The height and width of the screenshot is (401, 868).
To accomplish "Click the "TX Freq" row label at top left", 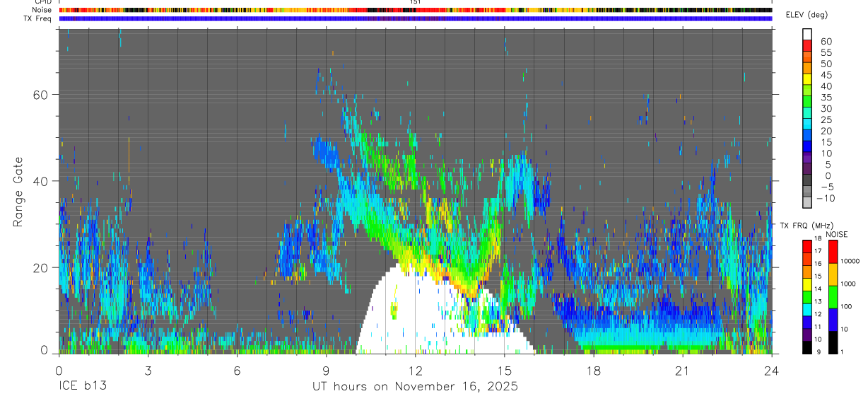I will tap(39, 18).
